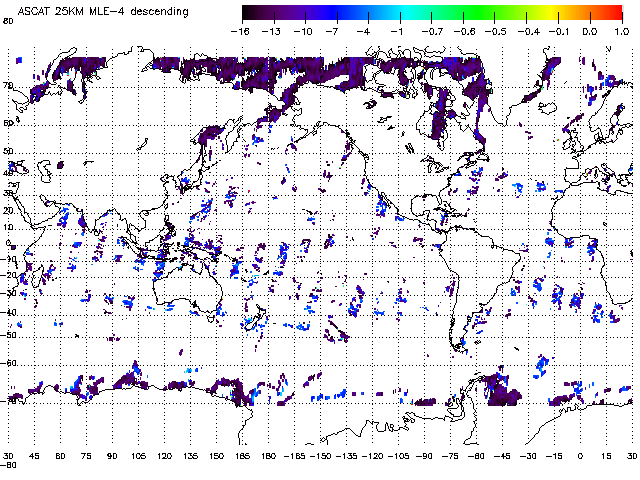Screen dimensions: 640x480
Task: Click the -0.7 color scale label
Action: [x=431, y=32]
